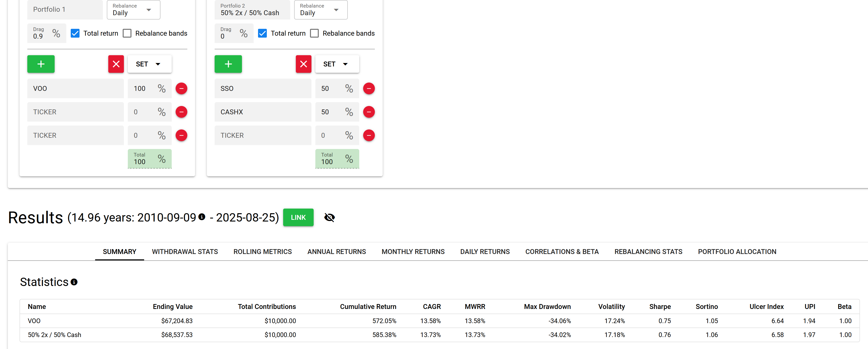This screenshot has width=868, height=349.
Task: Click the Total Contributions column header
Action: [x=267, y=307]
